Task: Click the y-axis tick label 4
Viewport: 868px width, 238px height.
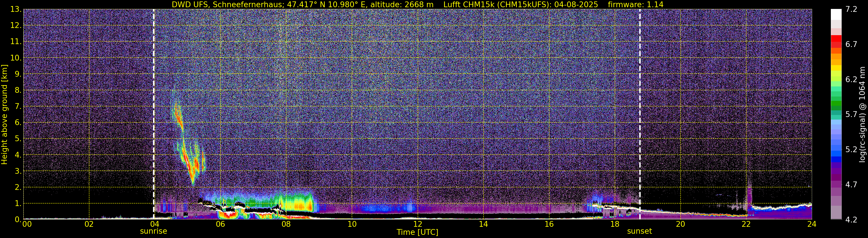Action: [18, 155]
